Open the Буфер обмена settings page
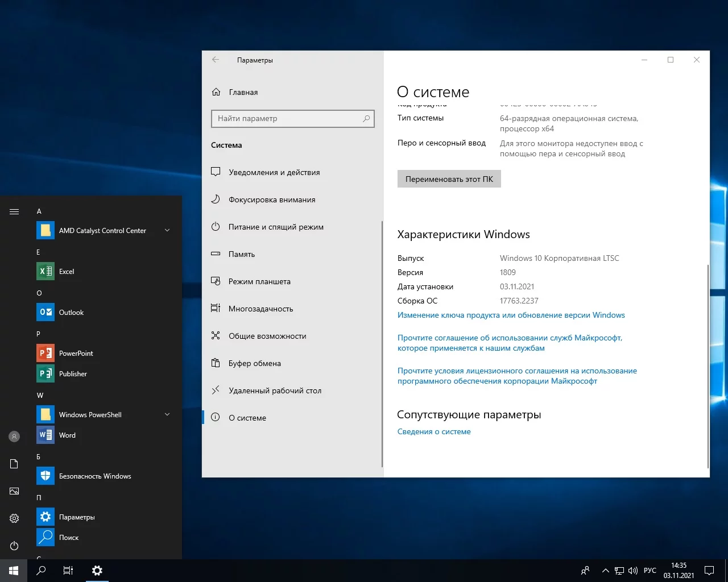 coord(254,363)
